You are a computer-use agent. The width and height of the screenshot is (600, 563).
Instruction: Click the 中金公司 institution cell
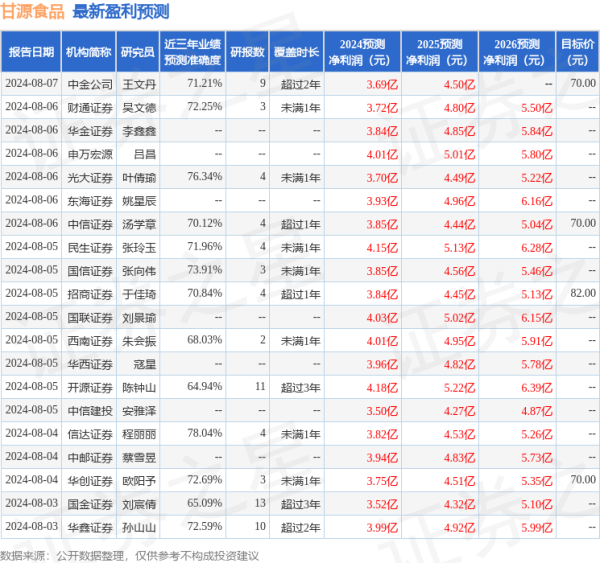[x=90, y=84]
